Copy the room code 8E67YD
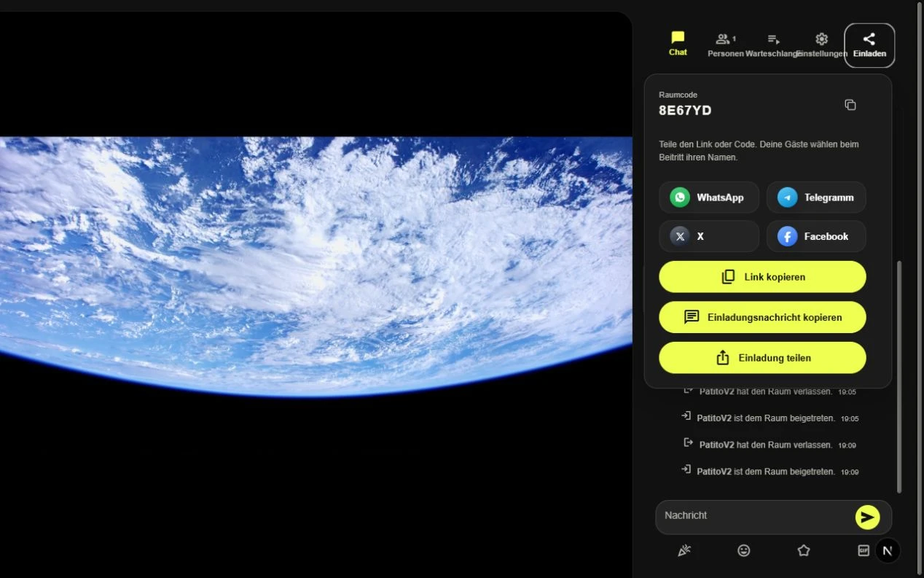 850,105
